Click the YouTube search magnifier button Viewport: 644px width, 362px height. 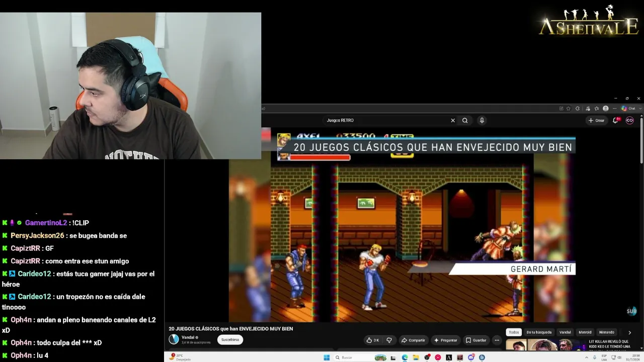point(465,121)
